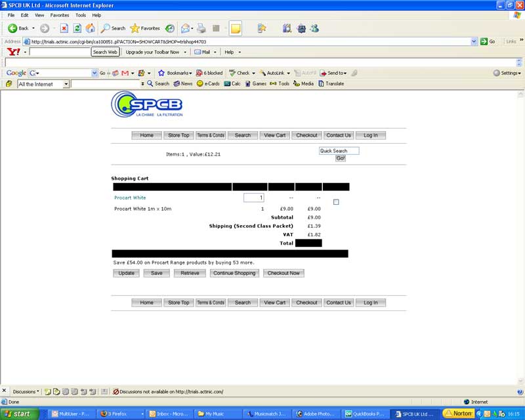The width and height of the screenshot is (525, 420).
Task: Open the Favorites star in toolbar
Action: point(145,28)
